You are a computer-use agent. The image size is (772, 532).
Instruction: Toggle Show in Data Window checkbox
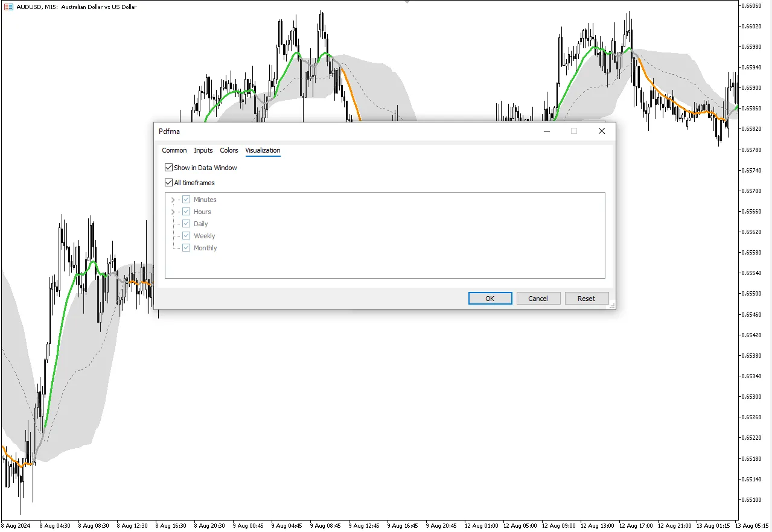(168, 168)
